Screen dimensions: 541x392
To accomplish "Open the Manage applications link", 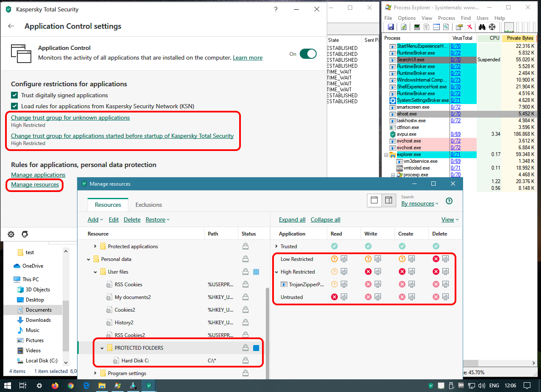I will 38,175.
